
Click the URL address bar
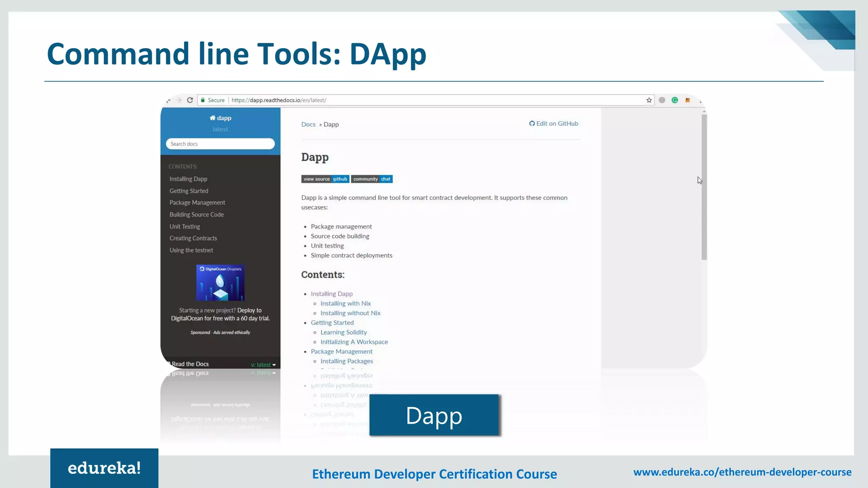(426, 100)
